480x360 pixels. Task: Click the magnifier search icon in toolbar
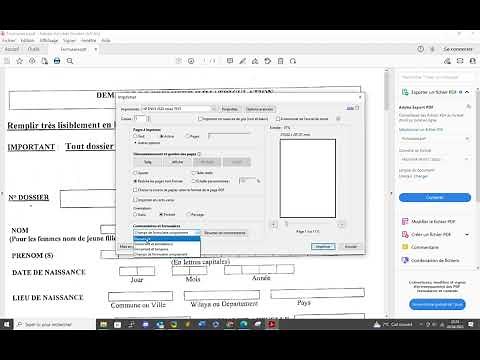[70, 61]
